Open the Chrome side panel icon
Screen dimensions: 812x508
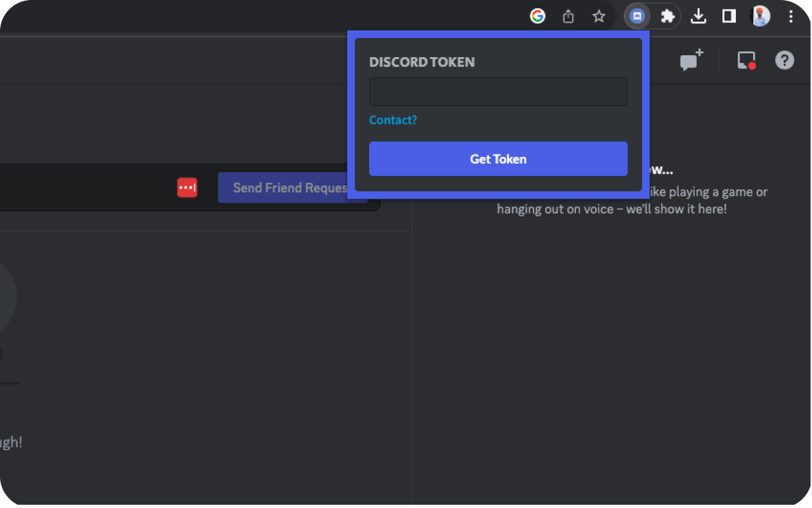click(729, 16)
